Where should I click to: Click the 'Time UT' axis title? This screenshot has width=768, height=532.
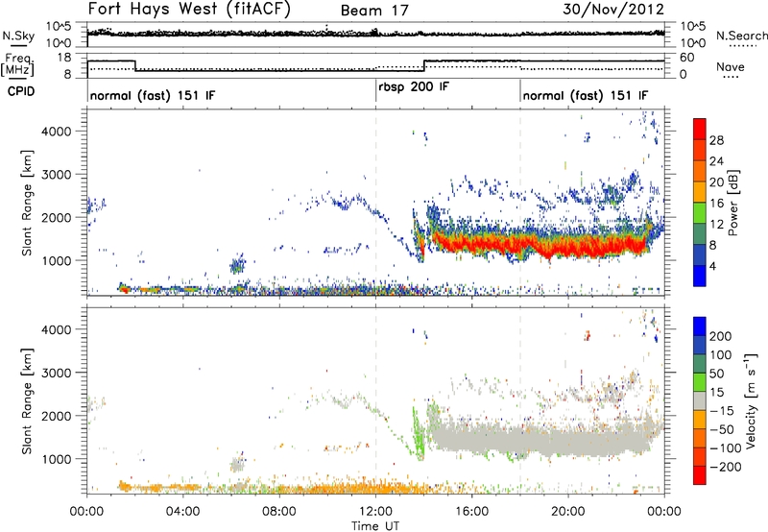point(375,526)
